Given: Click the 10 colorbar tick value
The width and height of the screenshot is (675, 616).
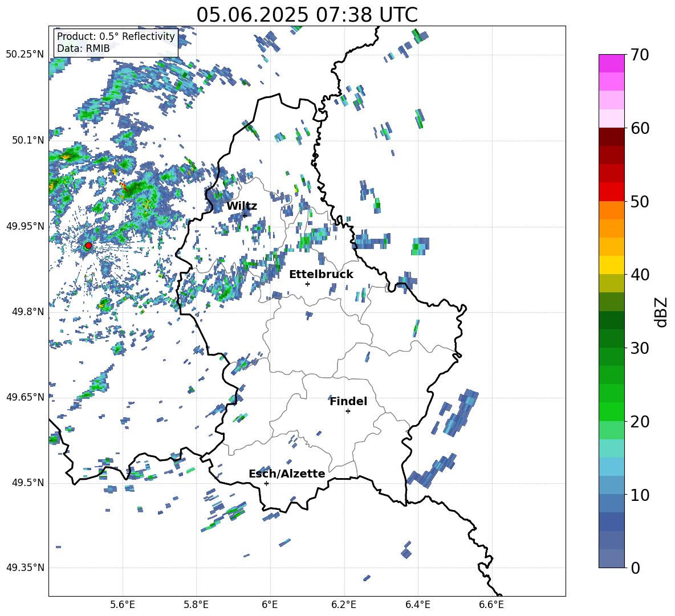Looking at the screenshot, I should pyautogui.click(x=640, y=495).
